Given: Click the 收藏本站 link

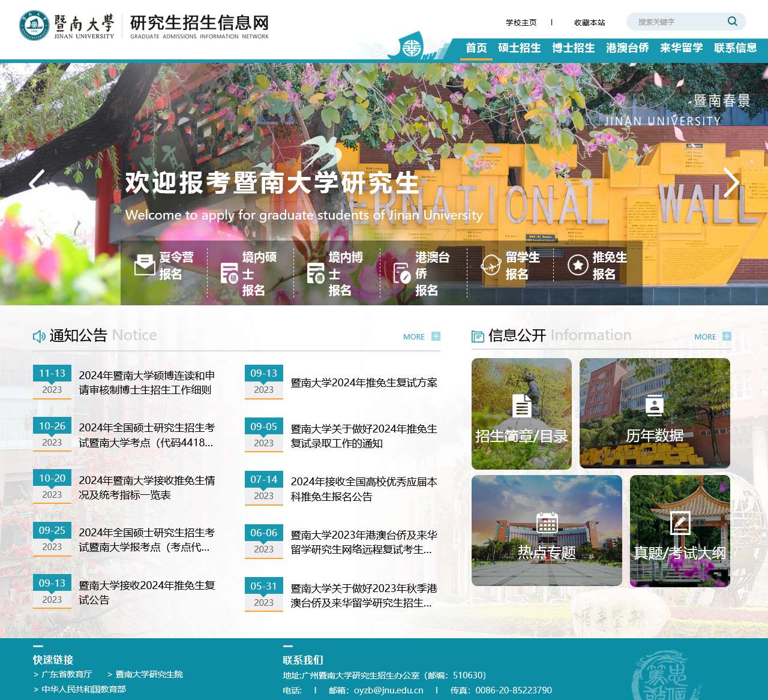Looking at the screenshot, I should [590, 23].
